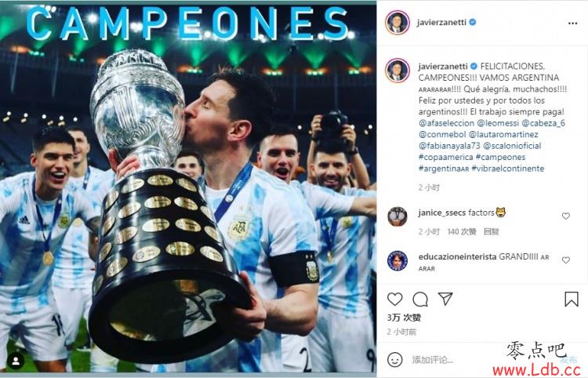View the 140 likes on comment
Viewport: 588px width, 378px height.
(461, 232)
